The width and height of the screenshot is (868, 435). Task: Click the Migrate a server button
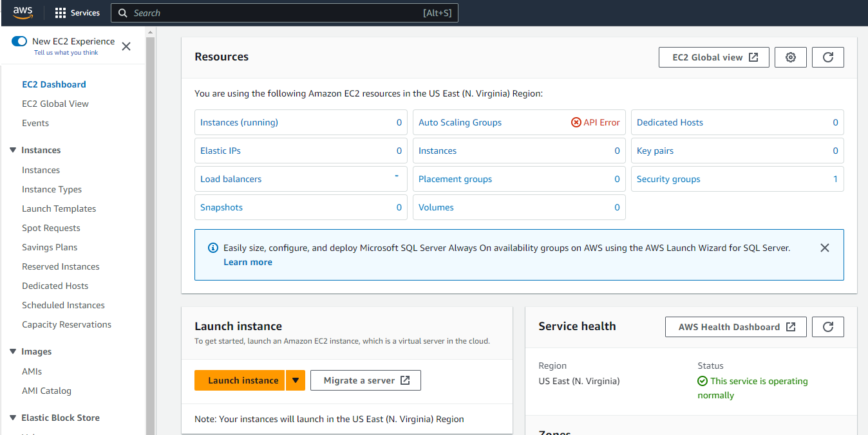(x=366, y=380)
